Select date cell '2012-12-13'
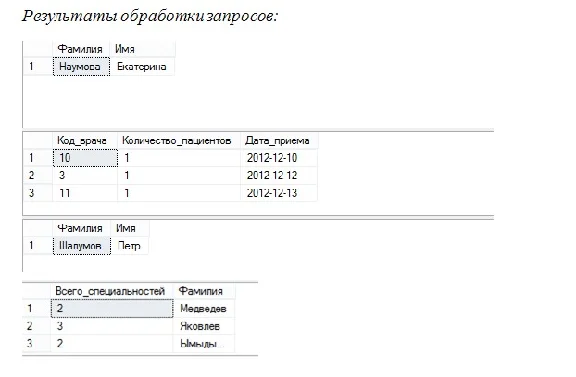 (x=279, y=193)
